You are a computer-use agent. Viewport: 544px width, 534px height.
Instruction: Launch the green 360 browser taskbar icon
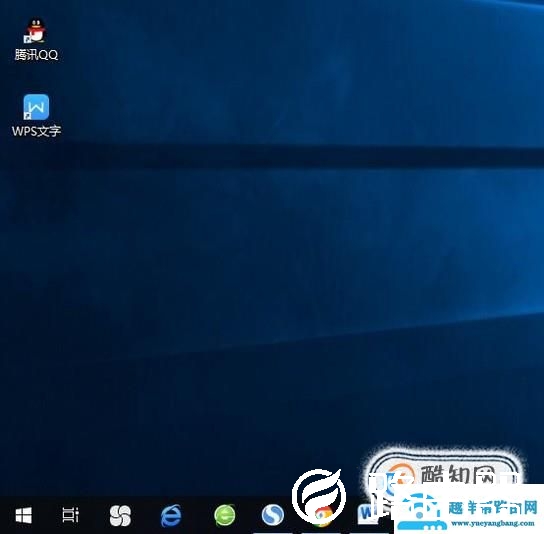[225, 515]
